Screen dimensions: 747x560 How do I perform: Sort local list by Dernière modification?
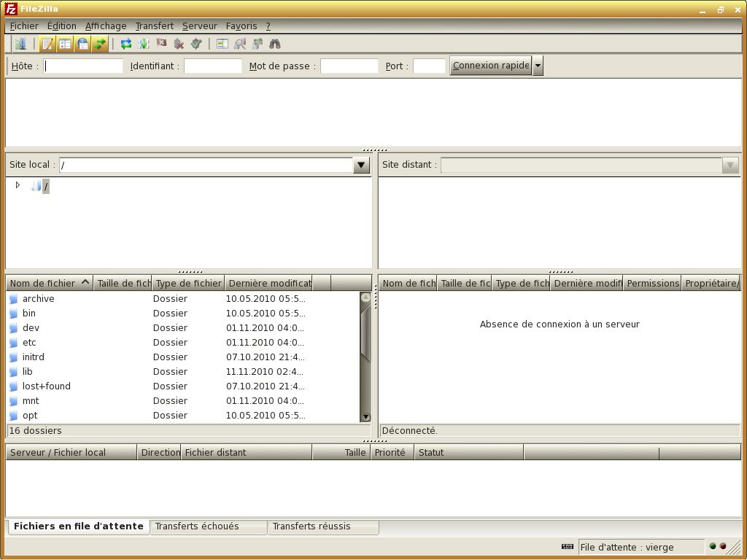268,284
